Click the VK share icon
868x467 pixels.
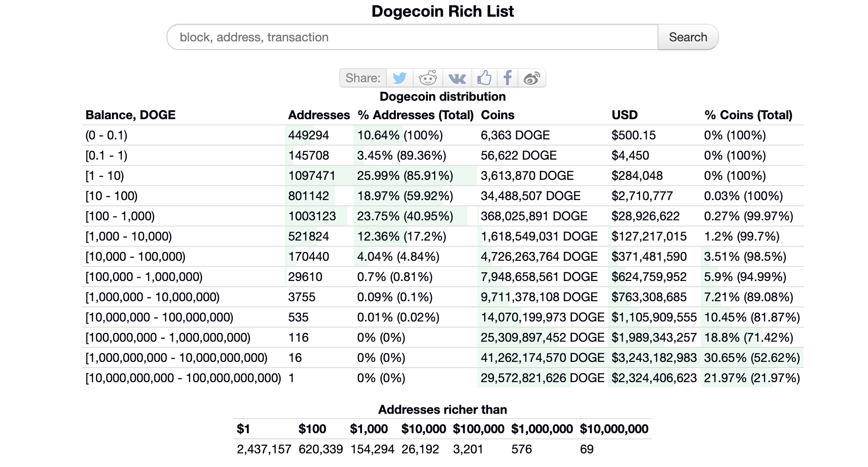tap(457, 78)
